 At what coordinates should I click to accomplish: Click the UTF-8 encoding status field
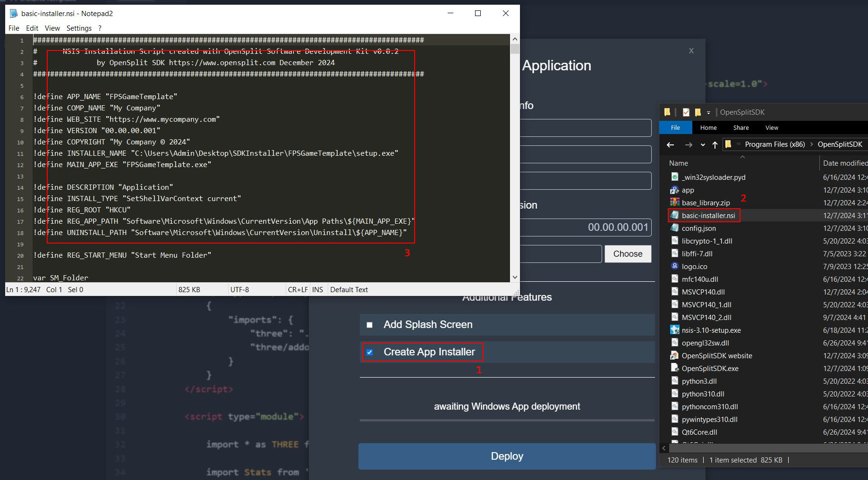coord(240,290)
